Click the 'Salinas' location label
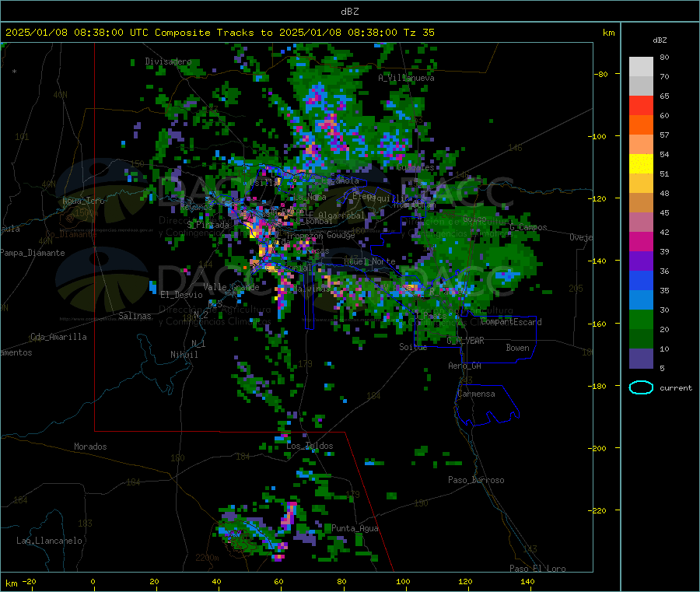Screen dimensions: 700x592 pos(135,316)
